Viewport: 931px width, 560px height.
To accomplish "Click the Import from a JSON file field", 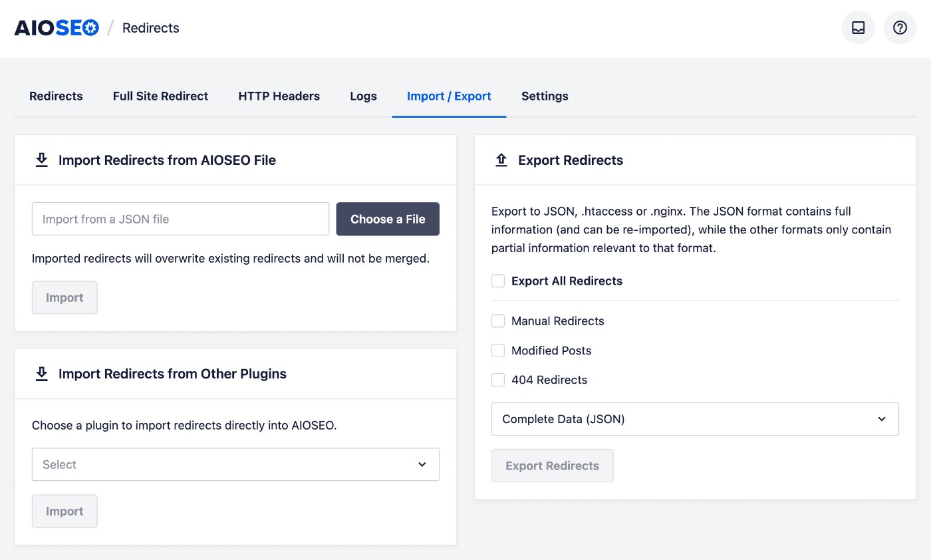I will [180, 219].
